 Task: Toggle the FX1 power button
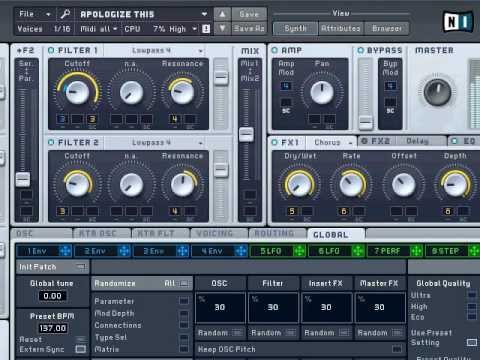(274, 142)
